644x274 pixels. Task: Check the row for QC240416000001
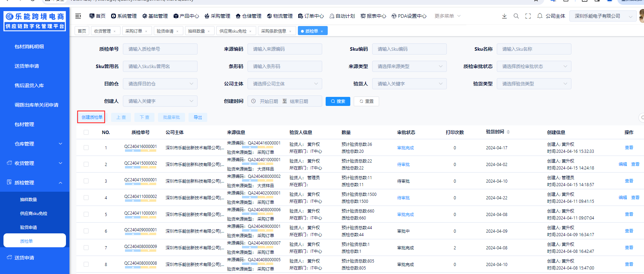coord(86,148)
